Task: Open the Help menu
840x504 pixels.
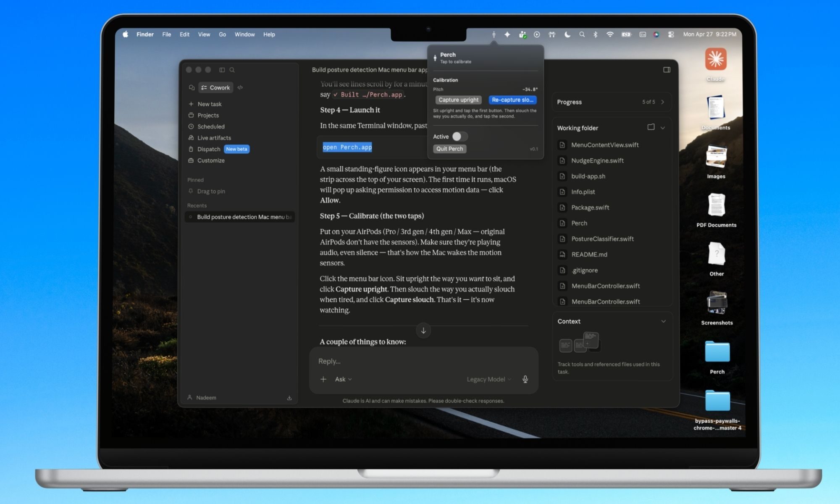Action: pos(269,34)
